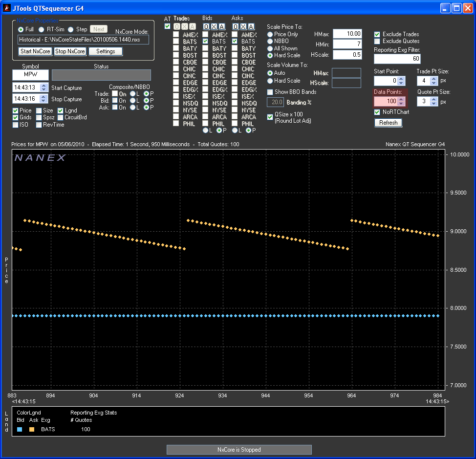Uncheck BATS in the Bids column
The image size is (476, 459).
tap(206, 41)
